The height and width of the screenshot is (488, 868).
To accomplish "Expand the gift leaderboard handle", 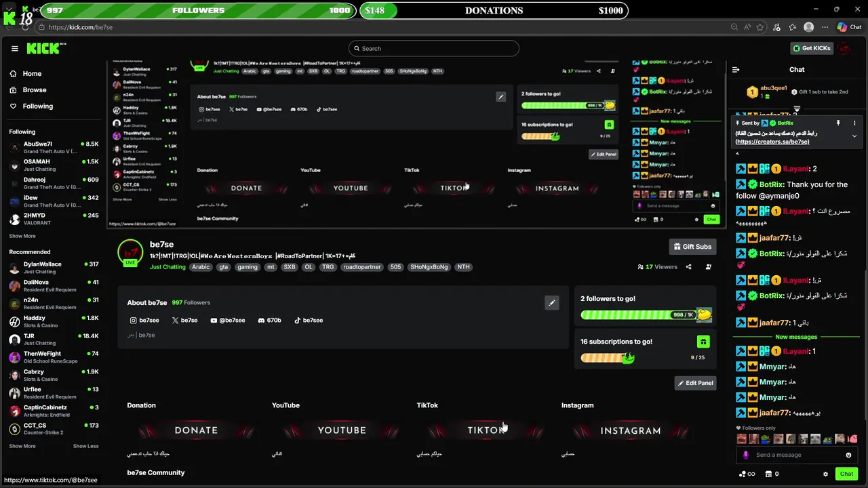I will pos(797,108).
